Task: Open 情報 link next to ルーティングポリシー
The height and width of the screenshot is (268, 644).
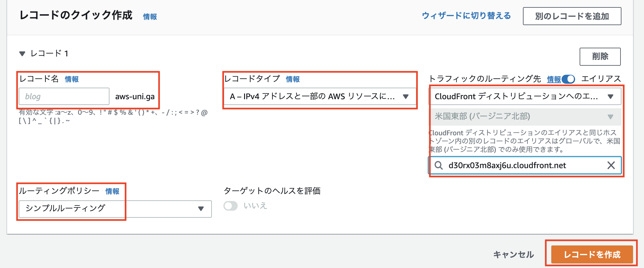Action: [112, 191]
